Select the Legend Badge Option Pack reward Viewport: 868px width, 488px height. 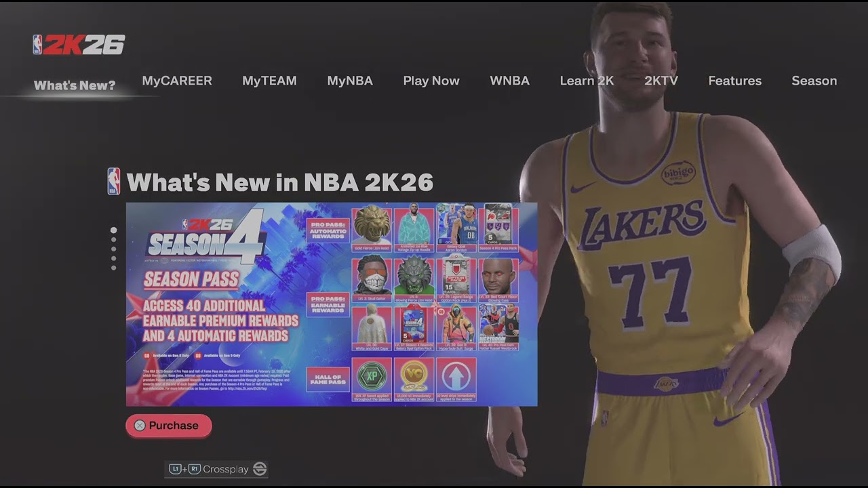[456, 278]
